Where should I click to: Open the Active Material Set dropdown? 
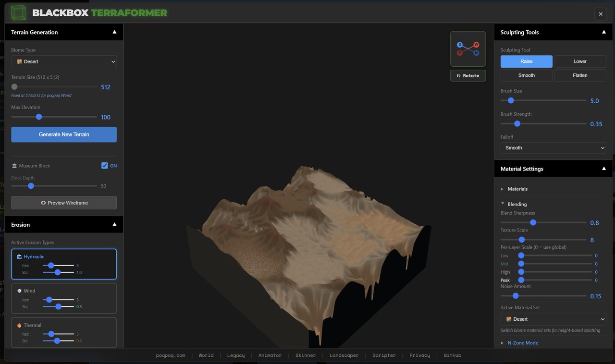pos(553,319)
